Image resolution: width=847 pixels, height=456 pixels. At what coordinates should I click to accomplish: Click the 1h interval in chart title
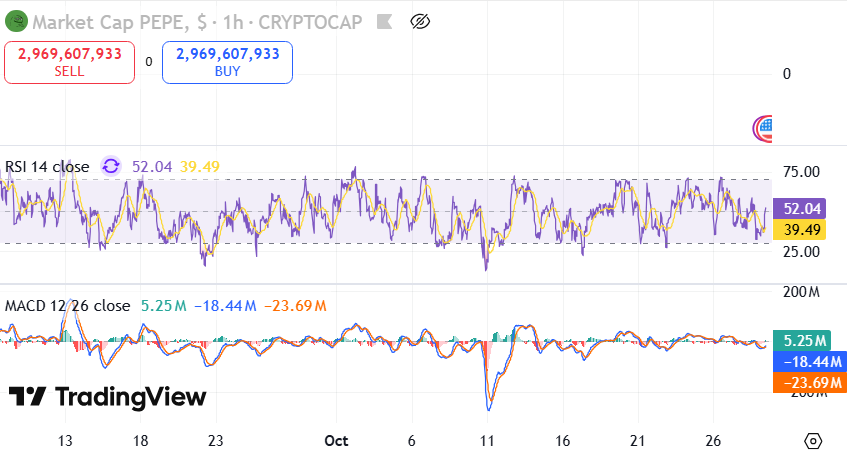[x=236, y=21]
